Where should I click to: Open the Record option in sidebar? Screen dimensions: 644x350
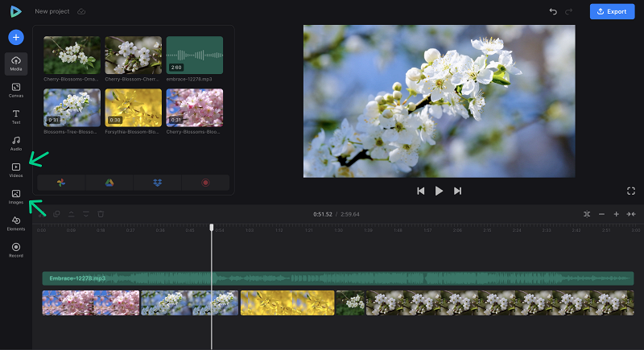point(16,250)
